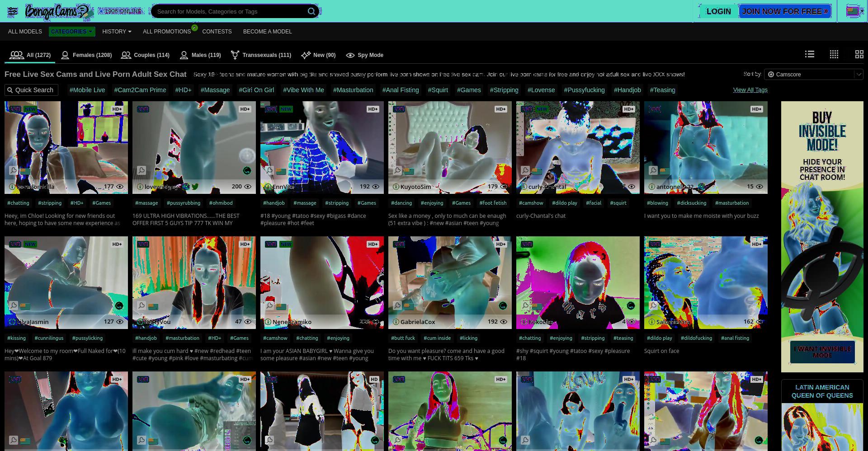Viewport: 868px width, 451px height.
Task: Click viewers eye icon showing 192 on EnnVice
Action: pos(376,187)
